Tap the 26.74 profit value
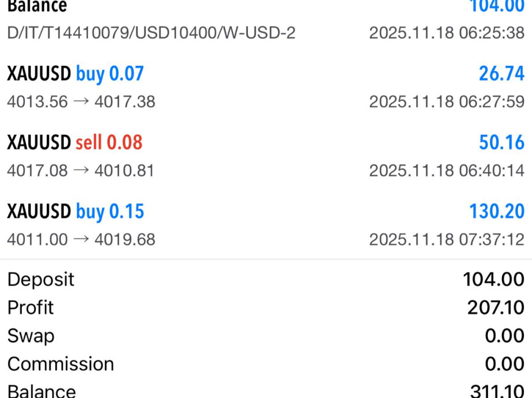532x398 pixels. coord(502,73)
